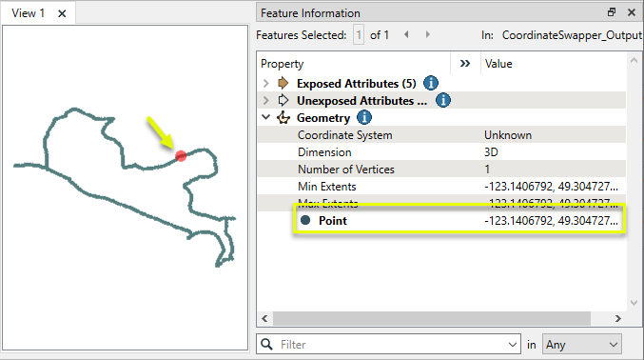Click the info icon beside Exposed Attributes
Viewport: 644px width, 360px height.
(430, 83)
